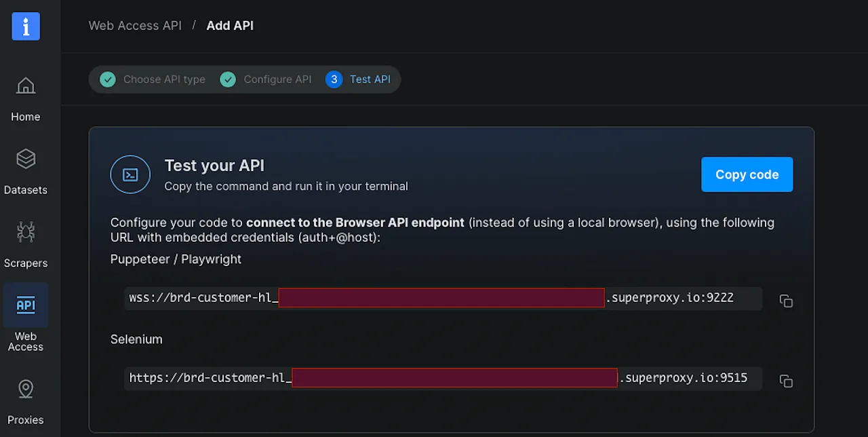This screenshot has height=437, width=868.
Task: Click the Copy code button
Action: point(747,174)
